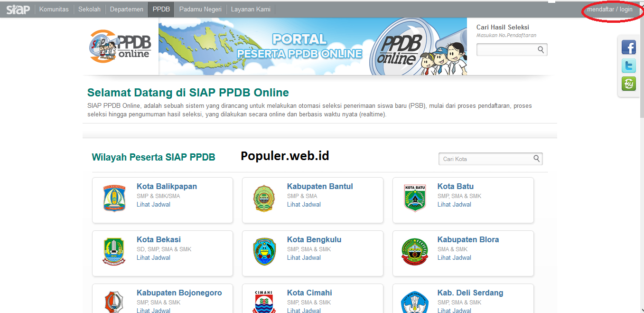Image resolution: width=644 pixels, height=313 pixels.
Task: Click the Kota Balikpapan crest
Action: (114, 198)
